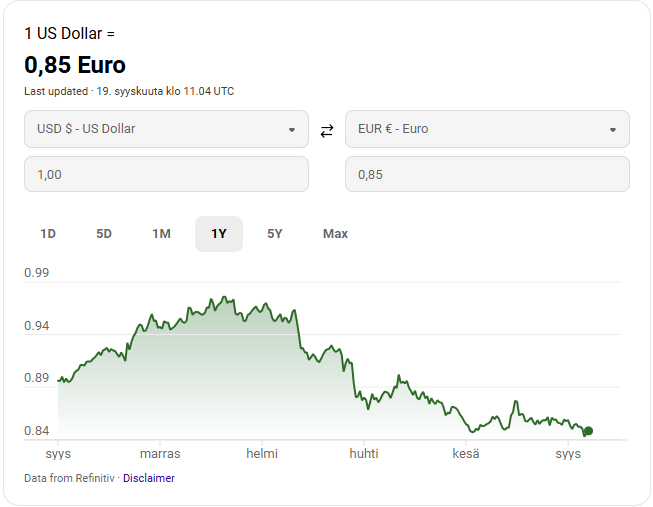Click the 0,85 euro amount field
The height and width of the screenshot is (507, 653).
click(x=487, y=174)
